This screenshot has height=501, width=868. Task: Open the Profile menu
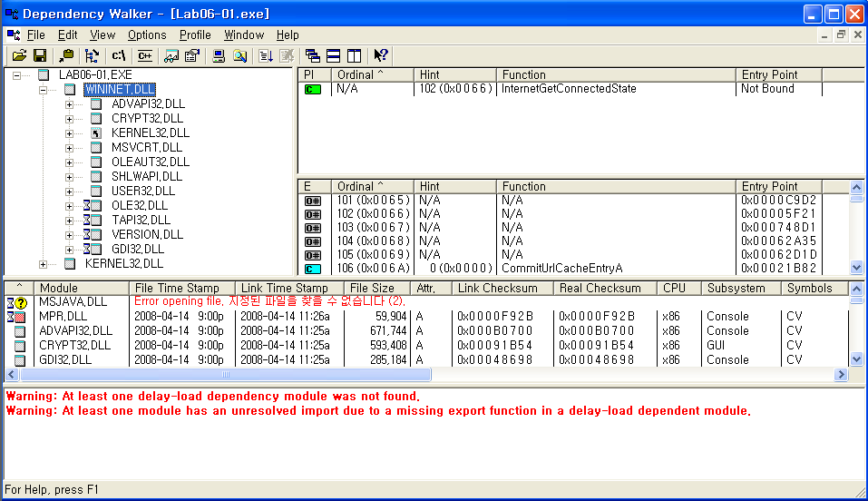(195, 34)
